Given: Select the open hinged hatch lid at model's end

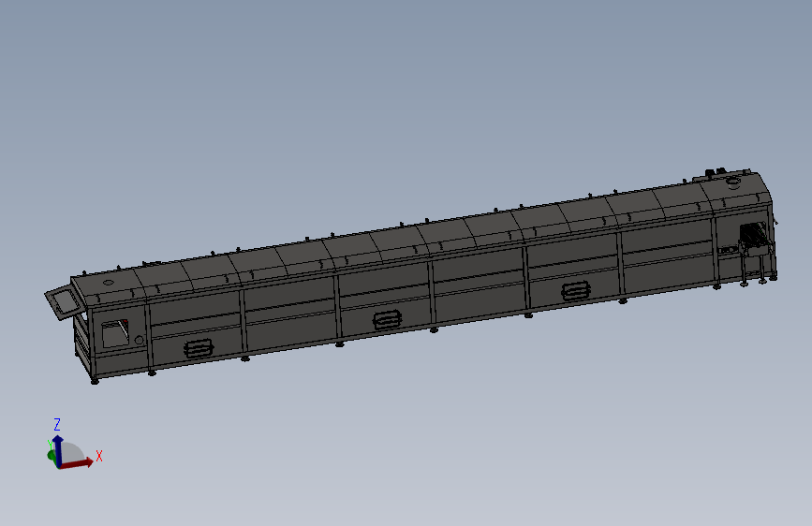Looking at the screenshot, I should click(x=65, y=302).
